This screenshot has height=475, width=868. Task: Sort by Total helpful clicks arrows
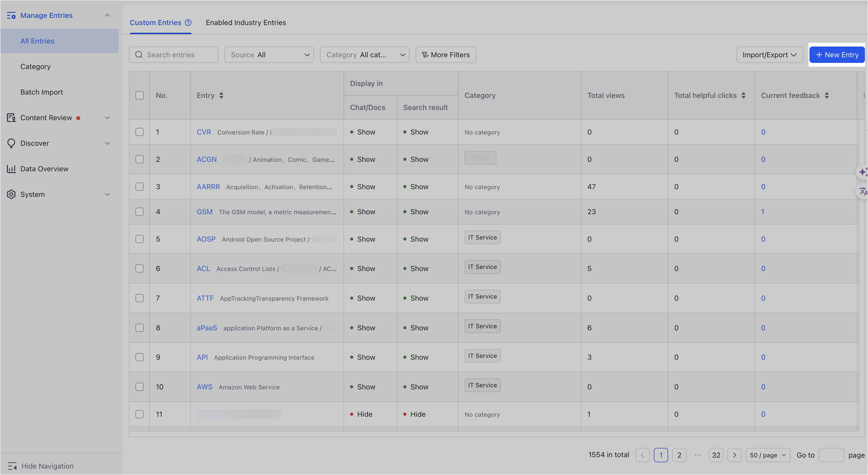(743, 95)
